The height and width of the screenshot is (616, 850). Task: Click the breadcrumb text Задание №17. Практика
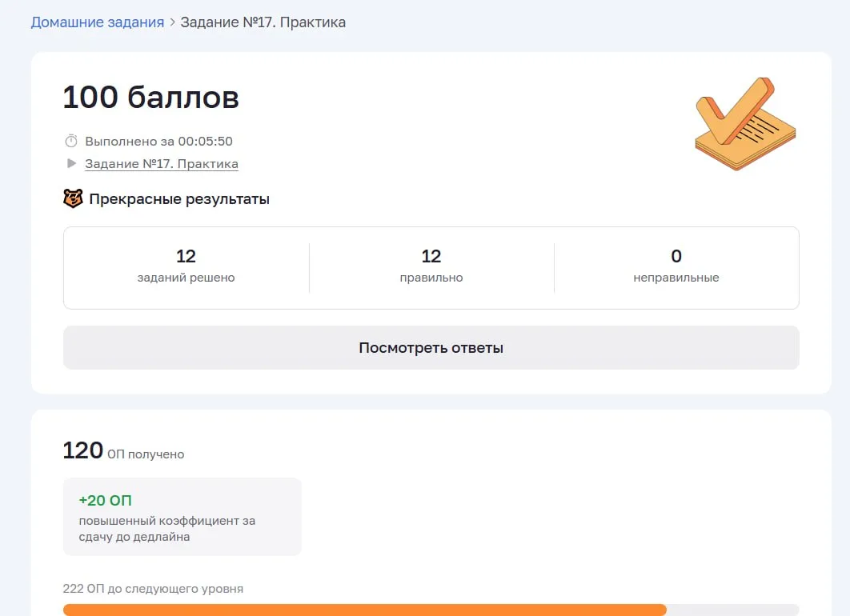click(263, 22)
